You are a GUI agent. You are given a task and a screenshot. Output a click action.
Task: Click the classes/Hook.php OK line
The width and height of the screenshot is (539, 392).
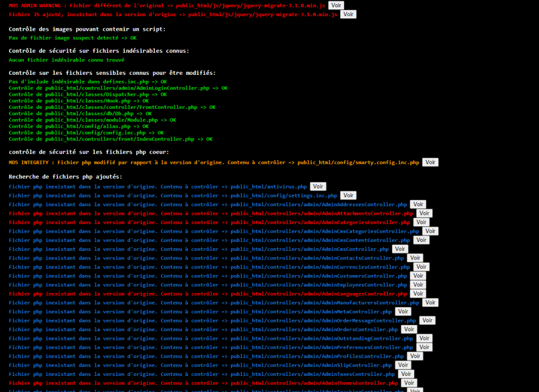[79, 101]
